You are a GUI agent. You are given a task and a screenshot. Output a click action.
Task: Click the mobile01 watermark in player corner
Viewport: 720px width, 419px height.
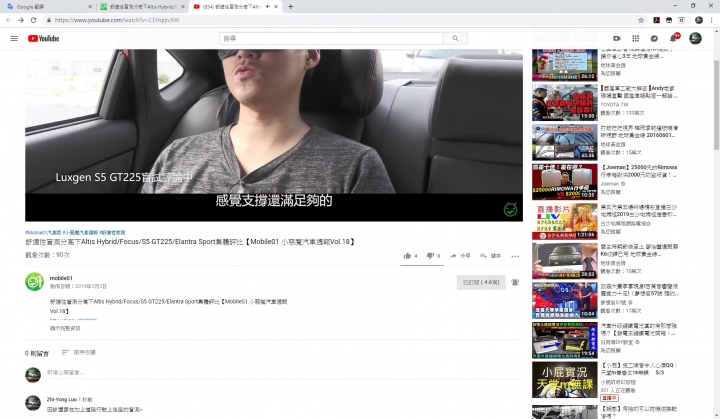point(510,210)
